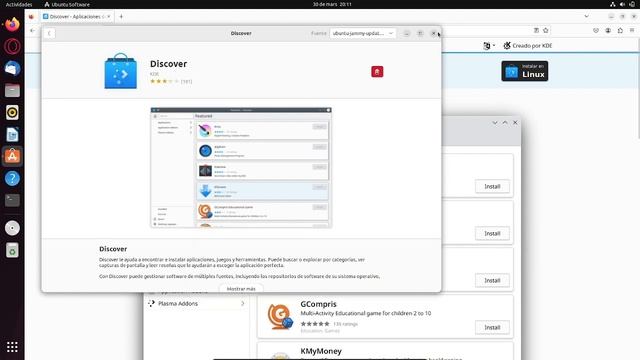The height and width of the screenshot is (360, 640).
Task: Click the Discover shopping bag app icon
Action: (120, 71)
